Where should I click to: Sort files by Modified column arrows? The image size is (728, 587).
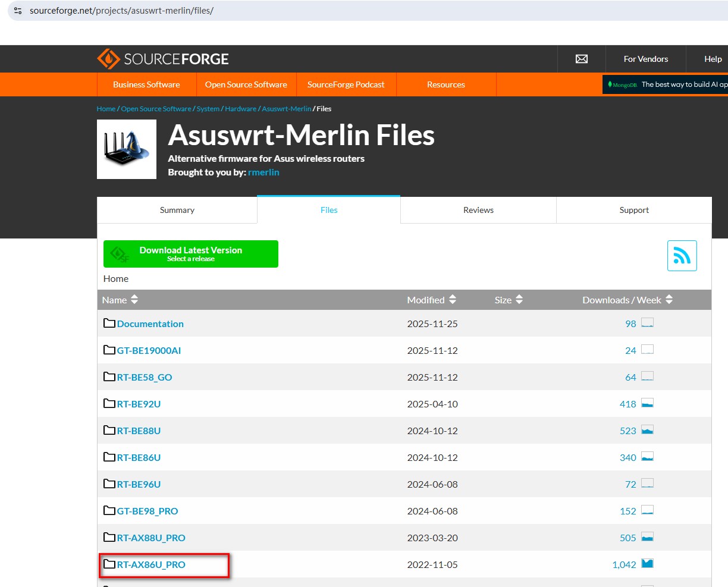453,300
